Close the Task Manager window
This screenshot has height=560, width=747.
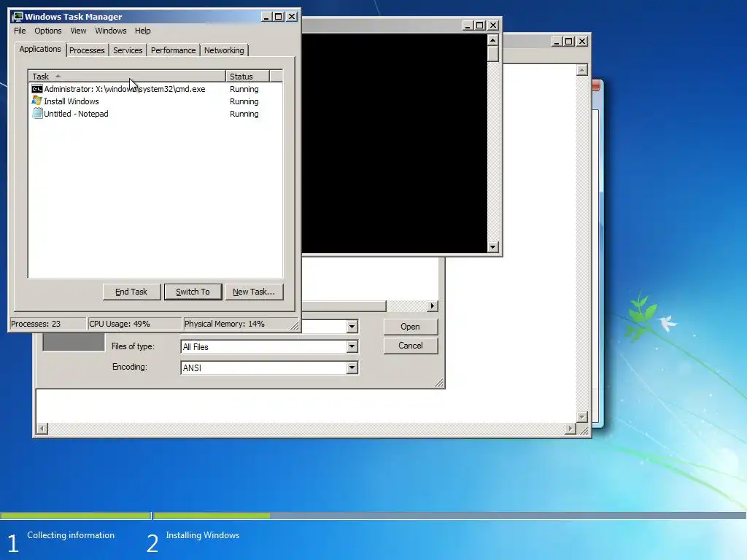point(292,17)
